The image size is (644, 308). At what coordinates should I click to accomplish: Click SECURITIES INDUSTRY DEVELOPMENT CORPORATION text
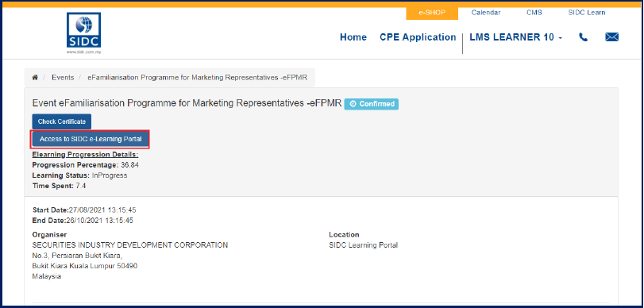pos(129,245)
